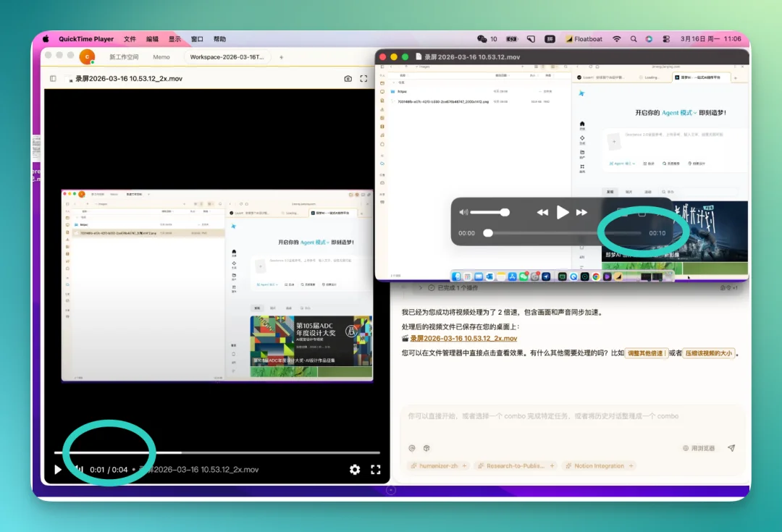Play the video in QuickTime overlay controls
The width and height of the screenshot is (782, 532).
[562, 212]
